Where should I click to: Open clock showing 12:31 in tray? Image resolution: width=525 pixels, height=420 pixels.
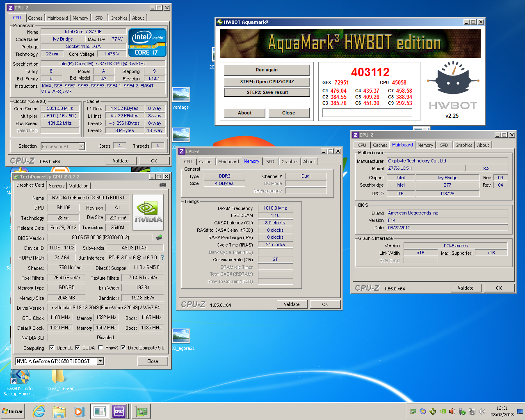click(502, 411)
